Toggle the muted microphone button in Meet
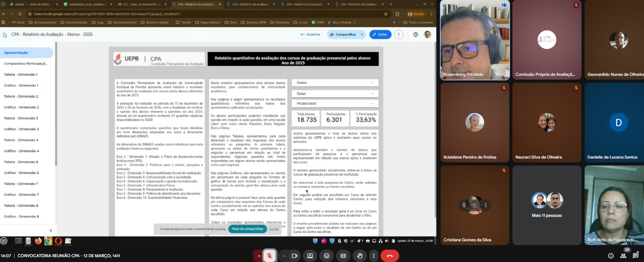644x262 pixels. (x=270, y=256)
